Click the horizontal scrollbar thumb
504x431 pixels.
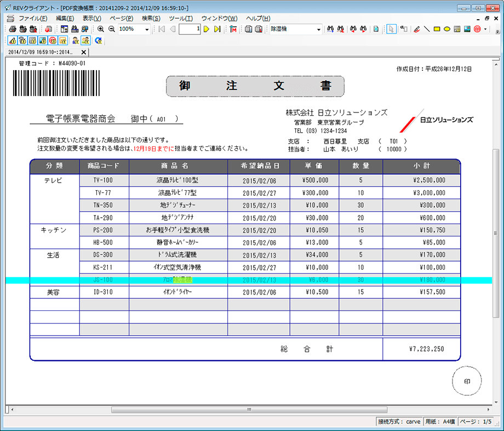pos(249,410)
